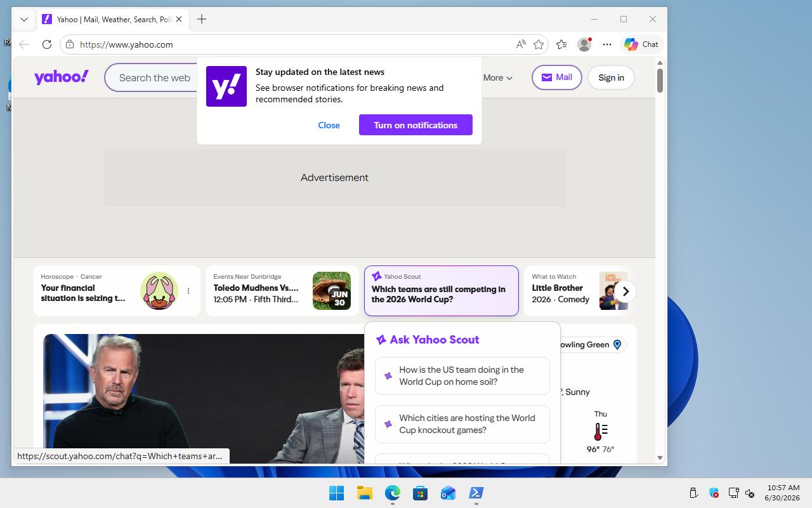Click the Horoscope cartoon thumbnail

click(159, 291)
